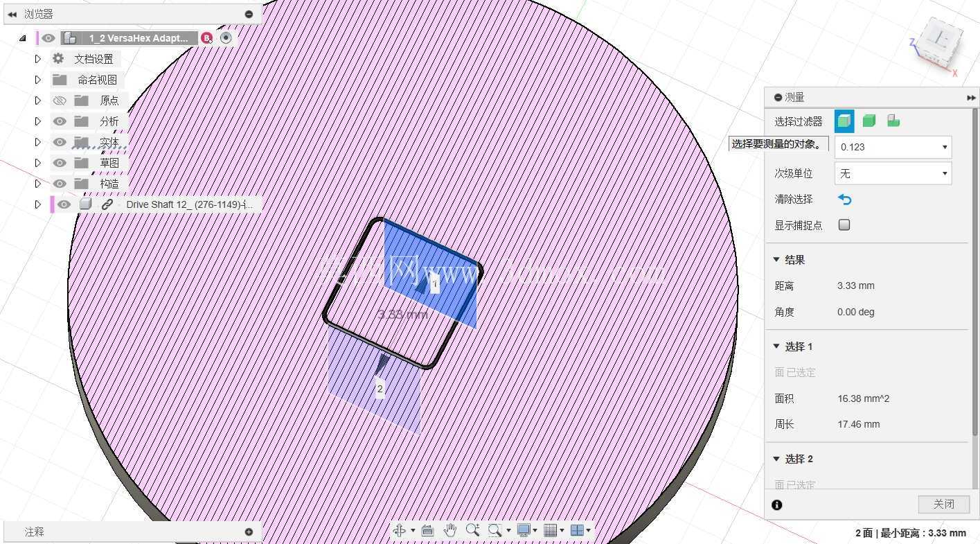Open Grid and Snaps settings icon

(x=551, y=530)
